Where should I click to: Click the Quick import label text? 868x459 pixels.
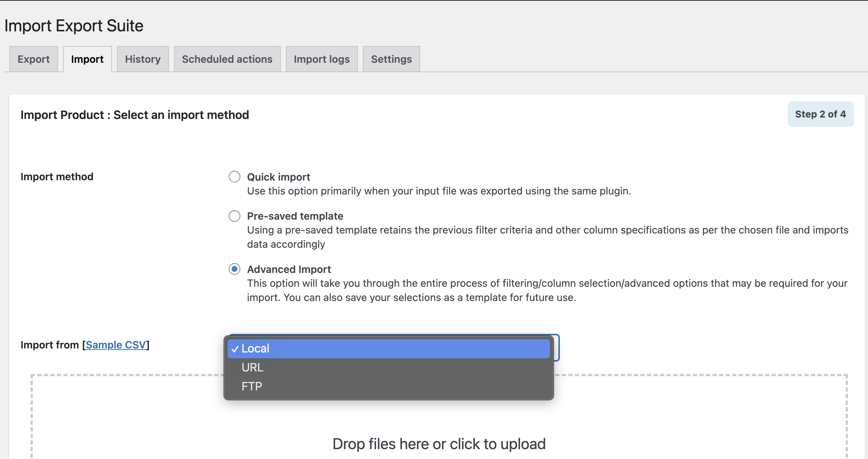[x=278, y=177]
